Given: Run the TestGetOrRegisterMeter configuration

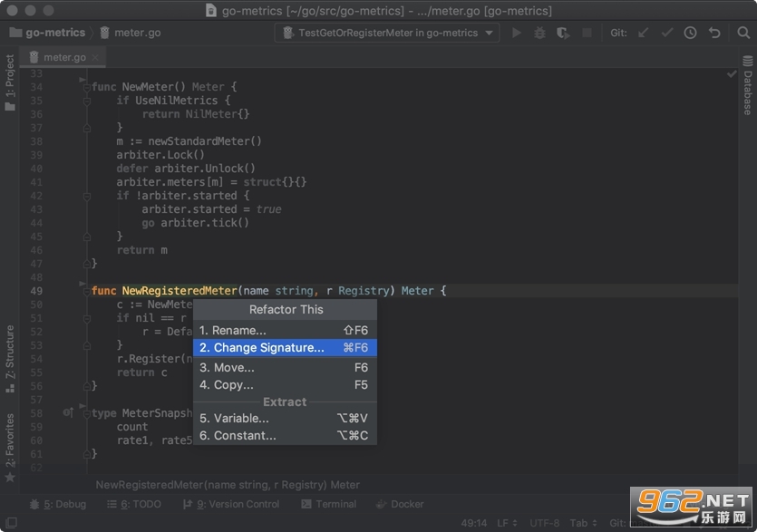Looking at the screenshot, I should [517, 33].
